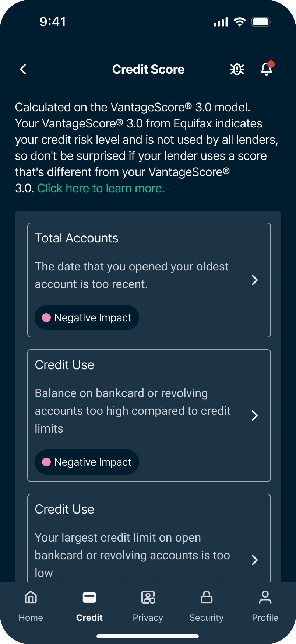Expand the Total Accounts chevron
Screen dimensions: 296x644
pyautogui.click(x=254, y=280)
